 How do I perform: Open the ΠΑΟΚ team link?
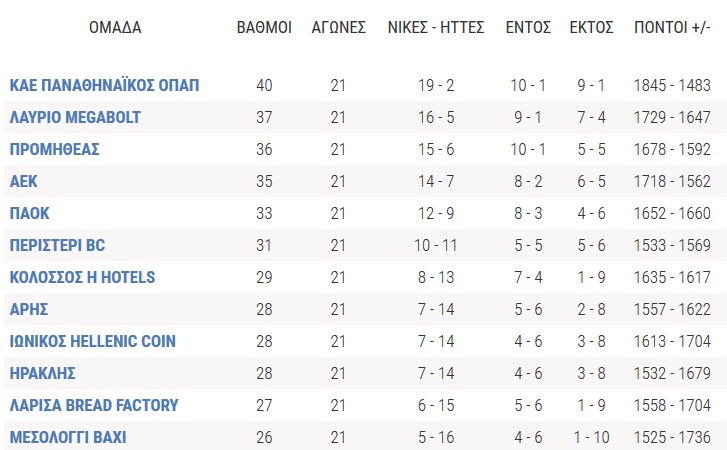(30, 213)
